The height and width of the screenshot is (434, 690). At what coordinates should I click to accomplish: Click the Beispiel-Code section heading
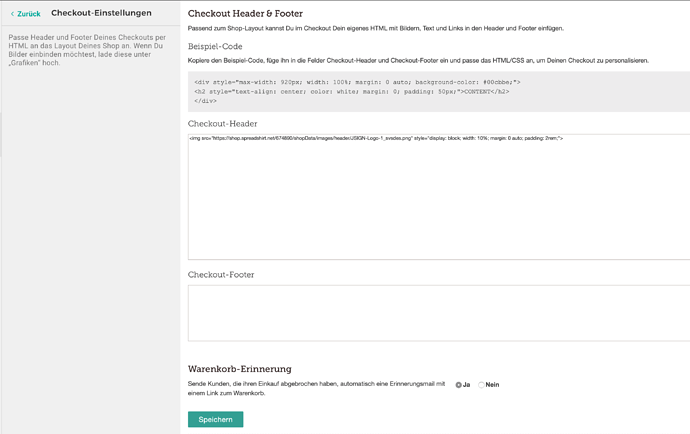214,47
